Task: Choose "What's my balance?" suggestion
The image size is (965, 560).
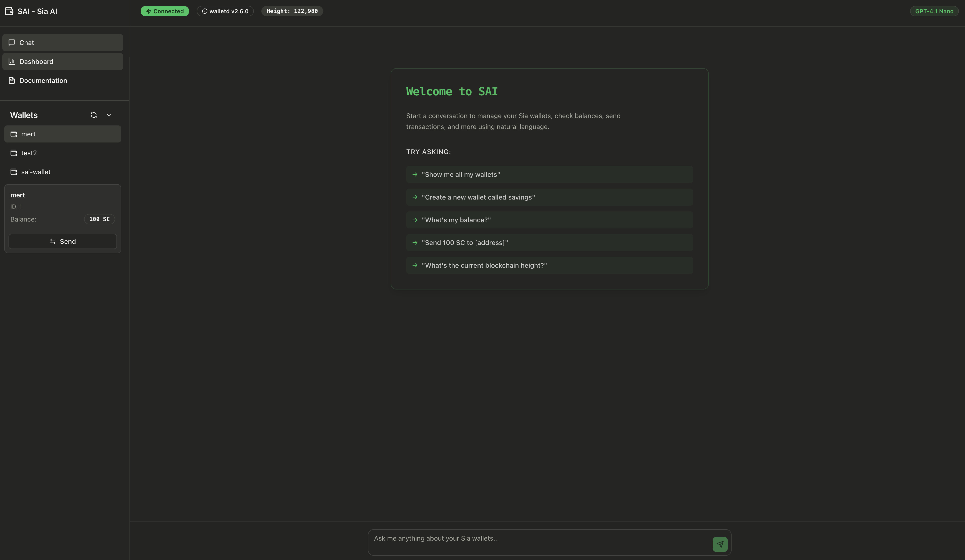Action: 550,220
